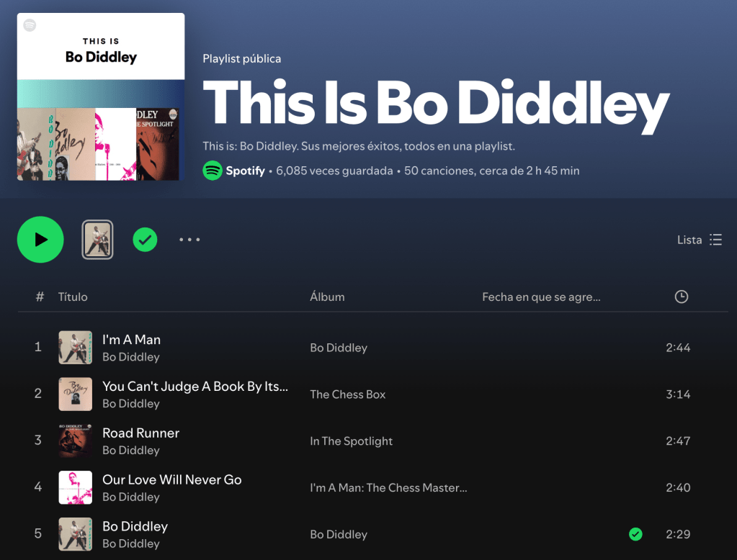Open the Lista view options dropdown
The width and height of the screenshot is (737, 560).
[700, 240]
